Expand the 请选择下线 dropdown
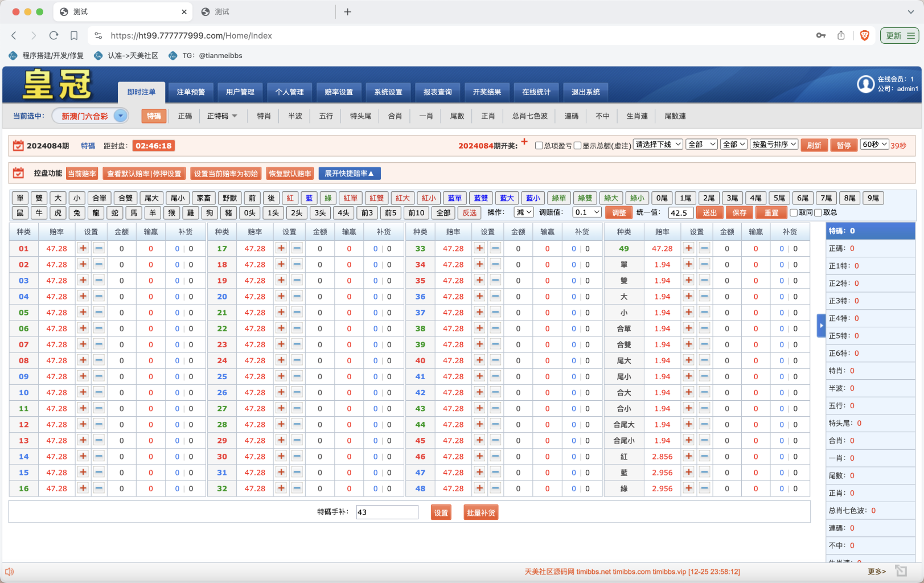924x583 pixels. (658, 145)
